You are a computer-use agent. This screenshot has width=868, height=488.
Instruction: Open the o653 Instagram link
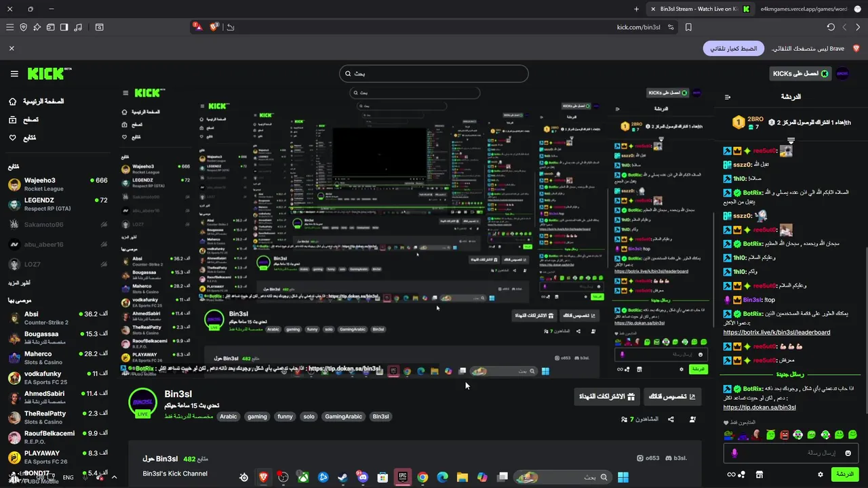[x=648, y=458]
